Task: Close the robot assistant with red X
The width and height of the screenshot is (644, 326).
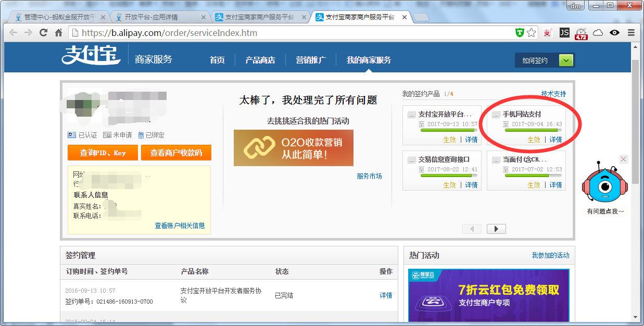Action: (624, 159)
